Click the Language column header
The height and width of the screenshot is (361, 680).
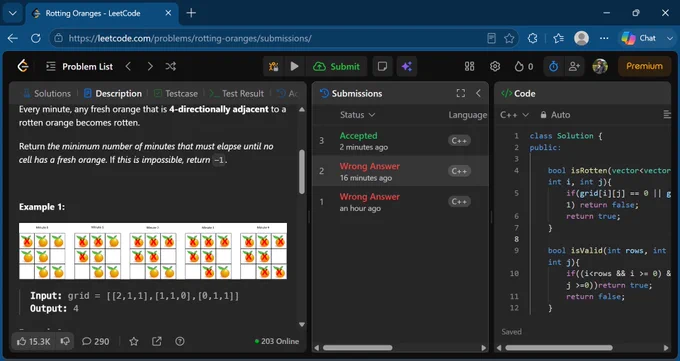[468, 115]
